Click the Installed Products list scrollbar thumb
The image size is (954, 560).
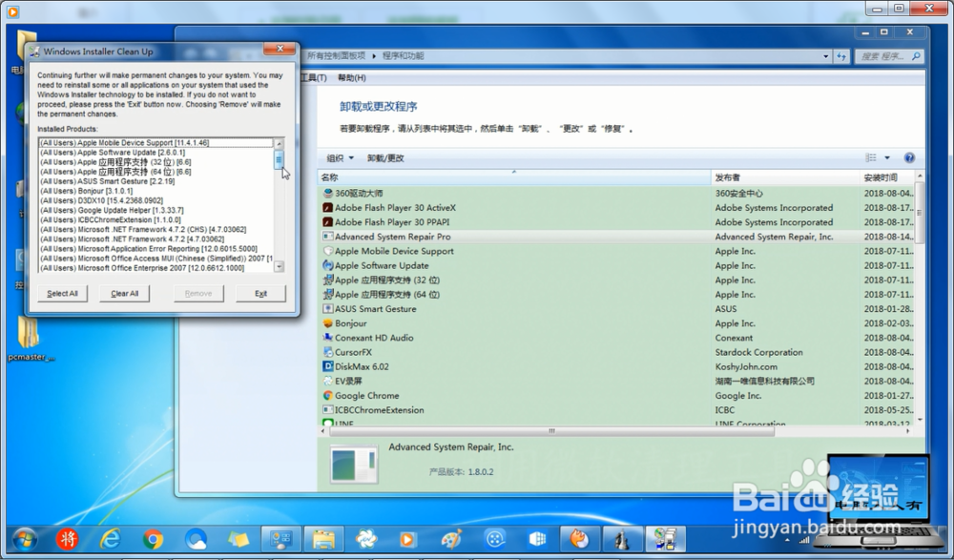(280, 159)
